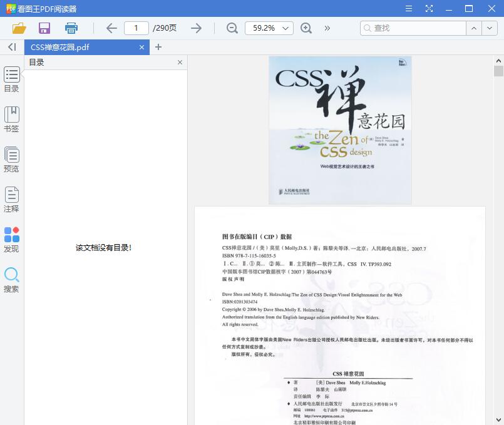Switch to the CSS禅意花园.pdf tab
This screenshot has width=504, height=425.
(87, 47)
